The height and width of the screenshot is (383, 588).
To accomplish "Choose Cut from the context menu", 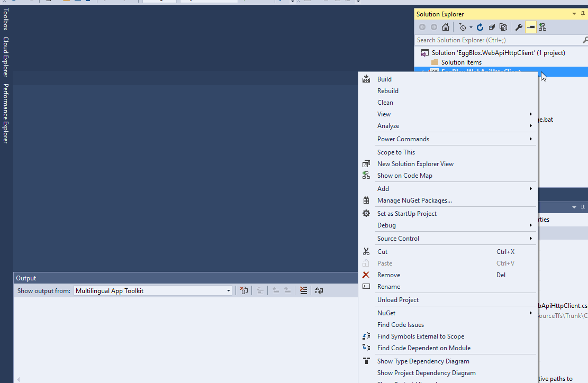I will click(x=448, y=251).
